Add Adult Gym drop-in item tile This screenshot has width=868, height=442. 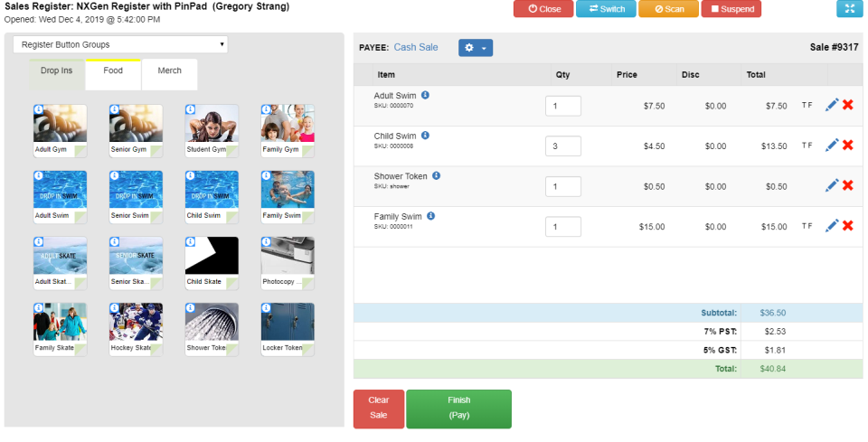[x=60, y=130]
